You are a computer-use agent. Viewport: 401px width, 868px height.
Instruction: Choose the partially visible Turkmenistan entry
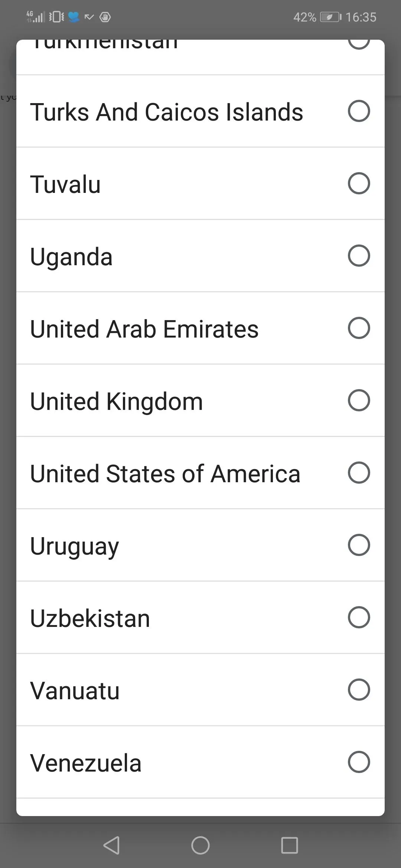coord(104,46)
